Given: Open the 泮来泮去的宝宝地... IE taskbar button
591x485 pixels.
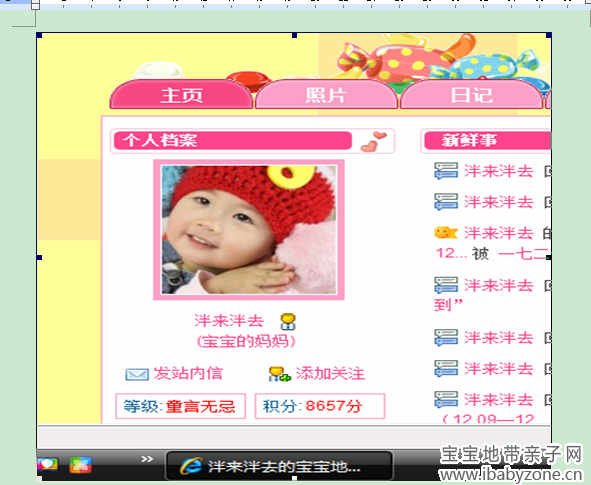Looking at the screenshot, I should (279, 467).
